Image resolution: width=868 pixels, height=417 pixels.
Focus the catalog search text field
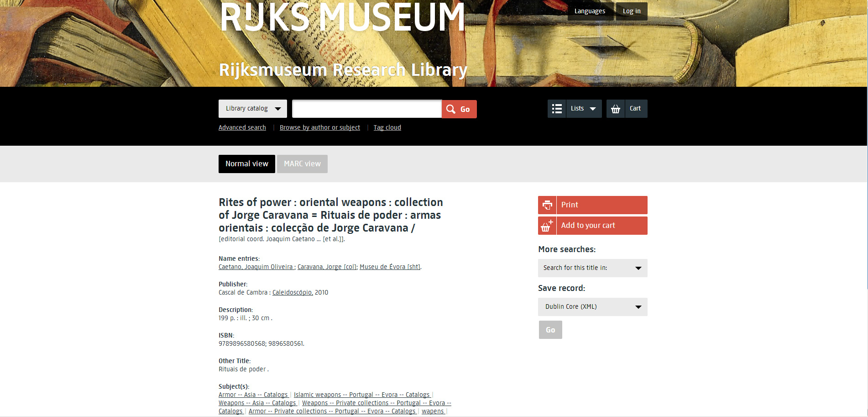366,109
